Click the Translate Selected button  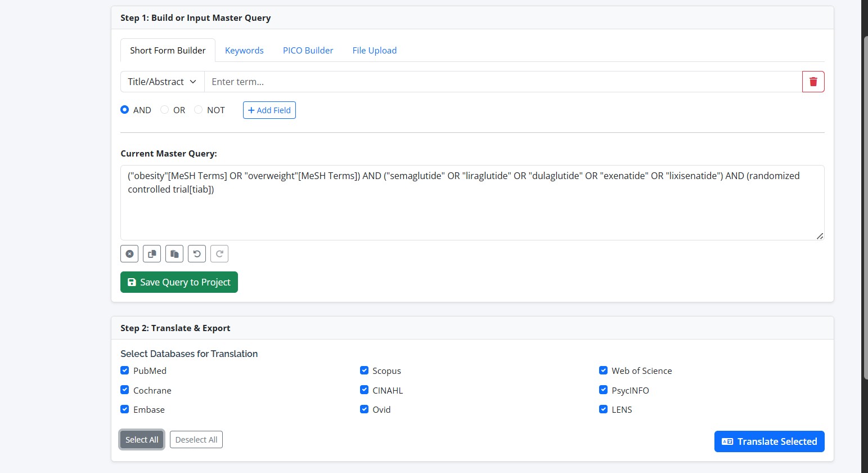769,441
